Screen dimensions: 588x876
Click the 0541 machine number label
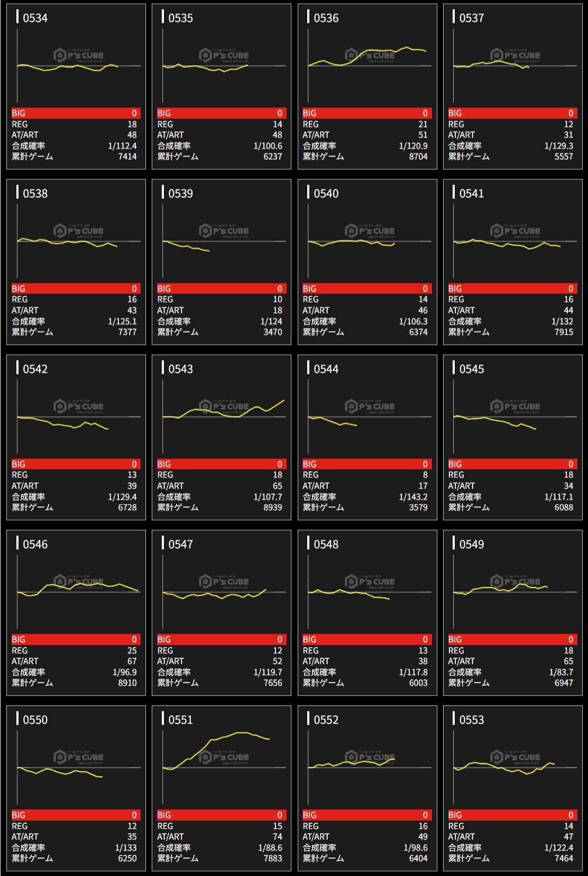tap(471, 193)
